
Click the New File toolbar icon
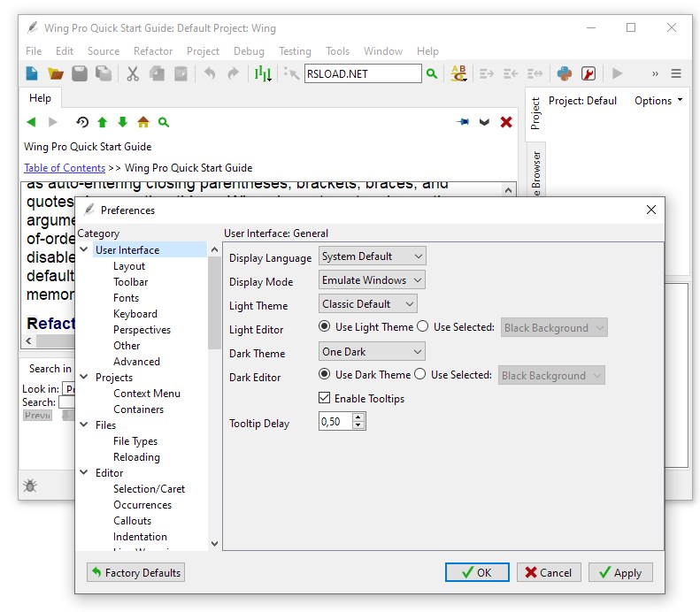coord(32,74)
